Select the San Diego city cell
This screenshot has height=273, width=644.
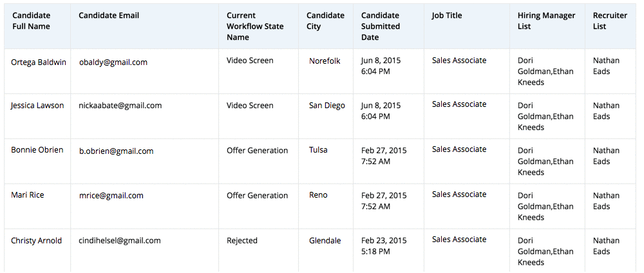(x=327, y=106)
